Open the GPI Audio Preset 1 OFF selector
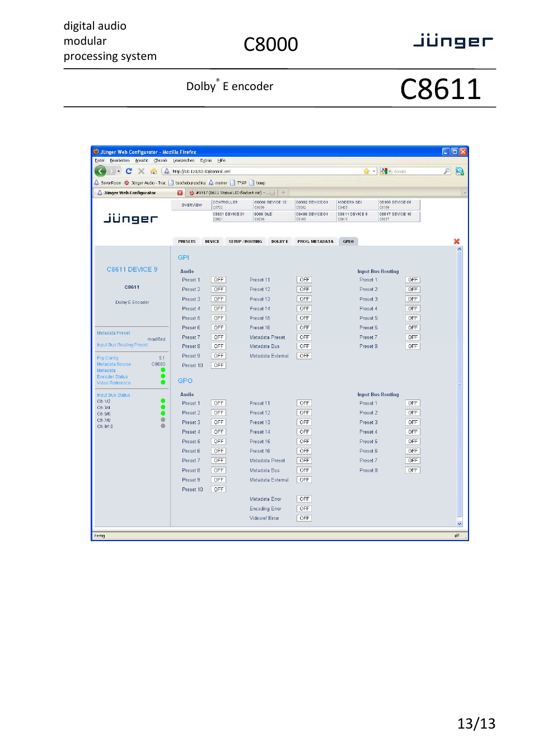The width and height of the screenshot is (534, 756). (218, 280)
